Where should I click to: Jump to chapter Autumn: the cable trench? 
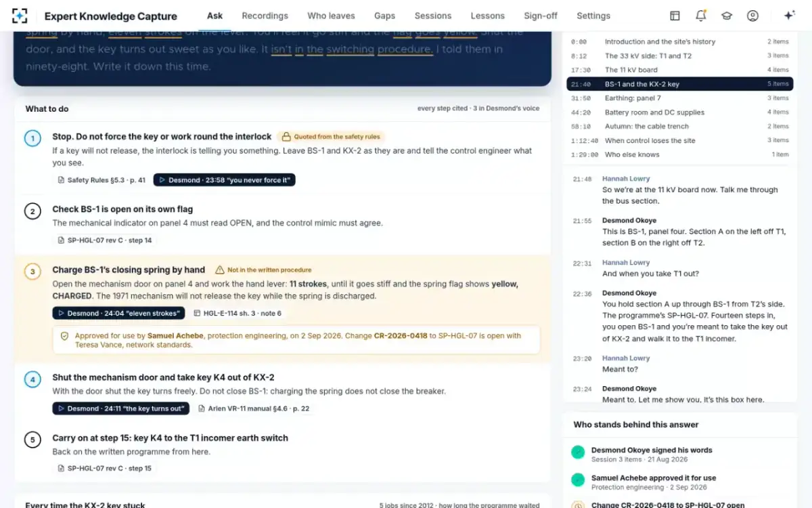click(679, 127)
